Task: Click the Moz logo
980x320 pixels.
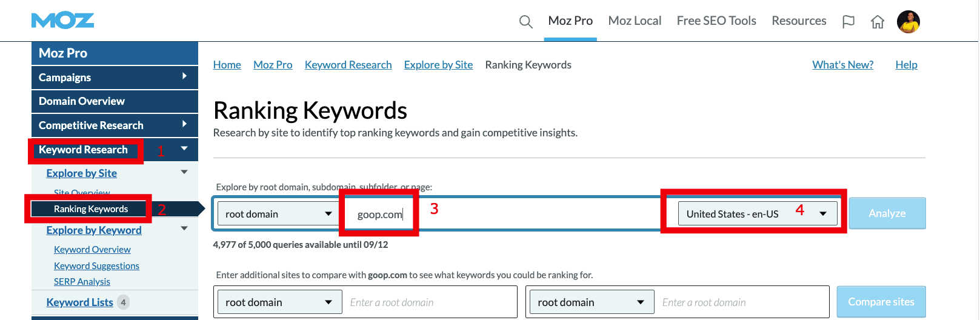Action: (x=63, y=21)
